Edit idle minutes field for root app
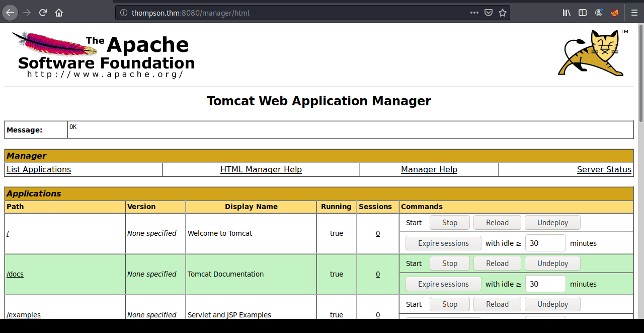The image size is (644, 333). (545, 243)
